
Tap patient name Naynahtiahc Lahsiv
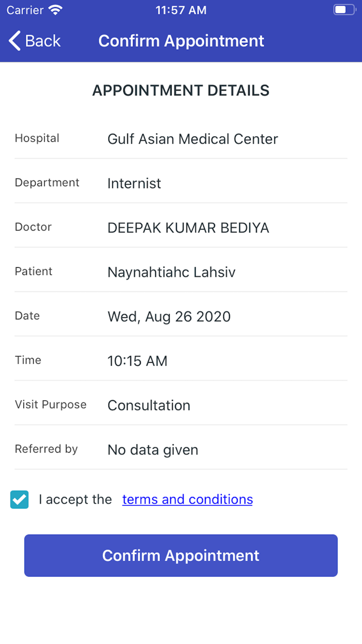pos(171,272)
